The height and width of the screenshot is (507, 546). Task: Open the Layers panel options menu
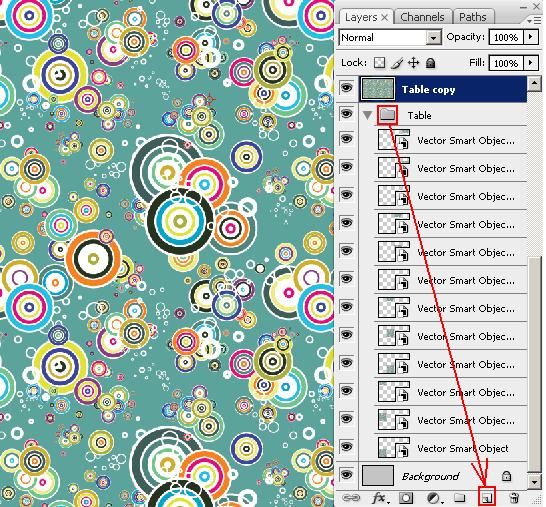click(x=534, y=21)
